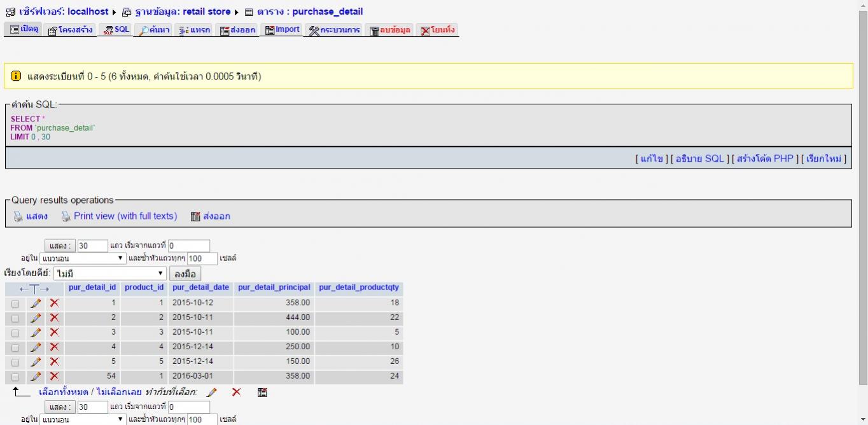Viewport: 868px width, 425px height.
Task: Sort by pur_detail_date column header
Action: tap(200, 288)
